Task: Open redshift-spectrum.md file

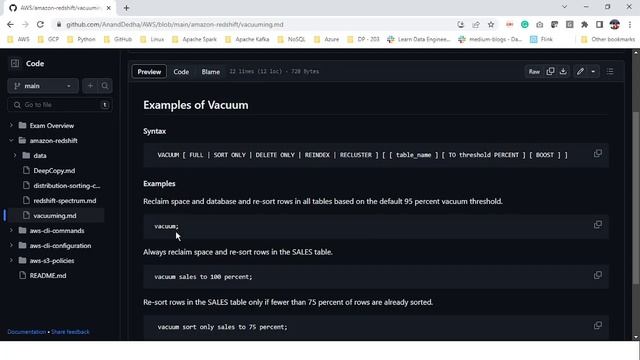Action: (64, 201)
